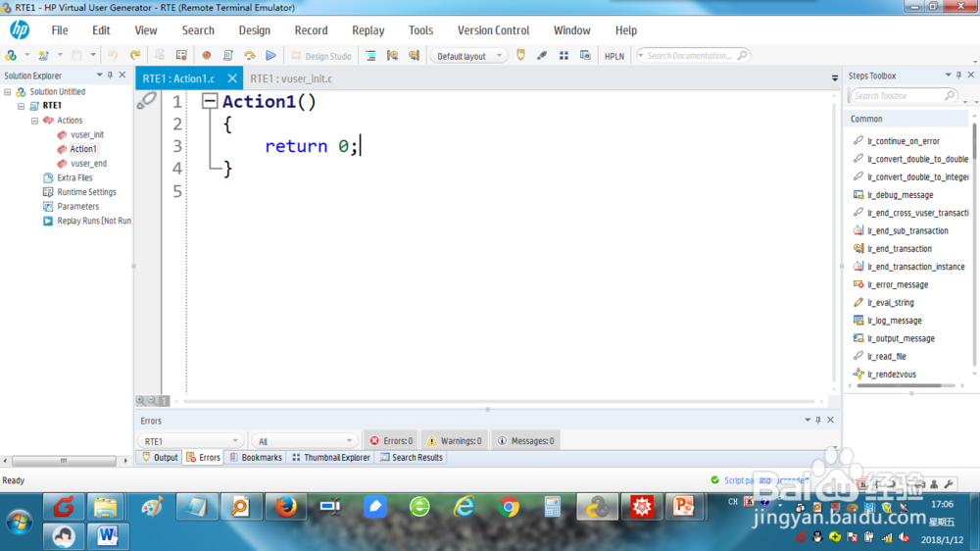
Task: Open Firefox from the taskbar
Action: (x=286, y=507)
